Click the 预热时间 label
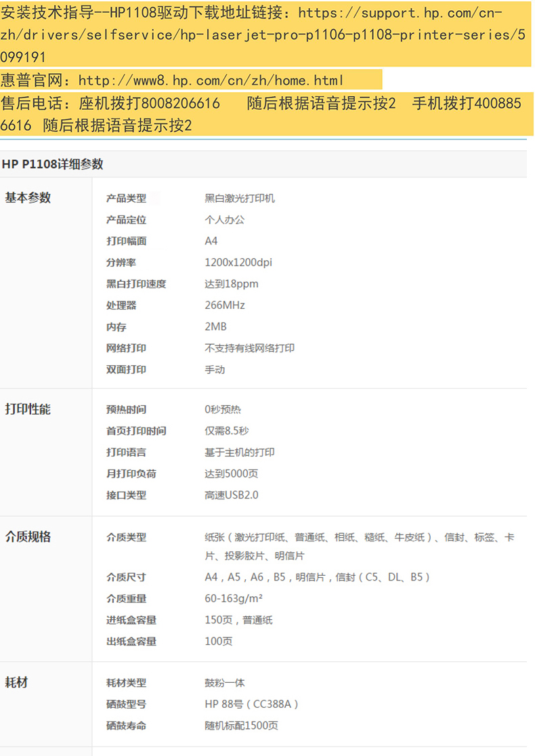This screenshot has height=756, width=535. 126,409
